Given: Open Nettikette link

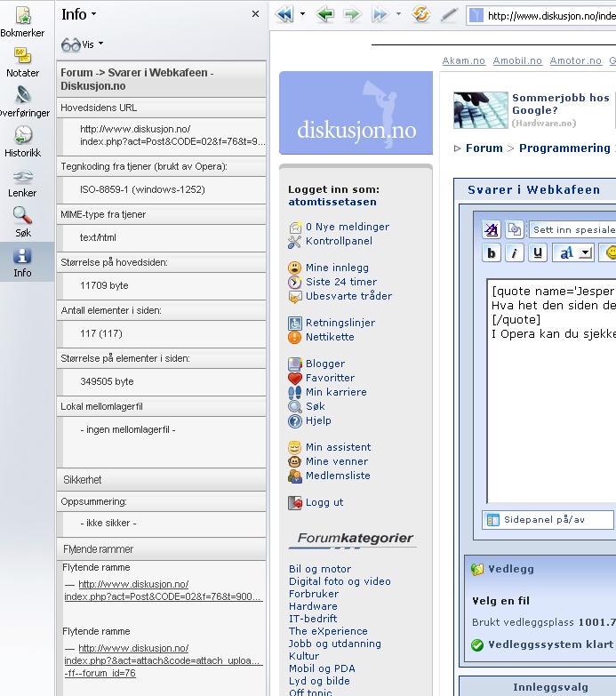Looking at the screenshot, I should tap(330, 337).
